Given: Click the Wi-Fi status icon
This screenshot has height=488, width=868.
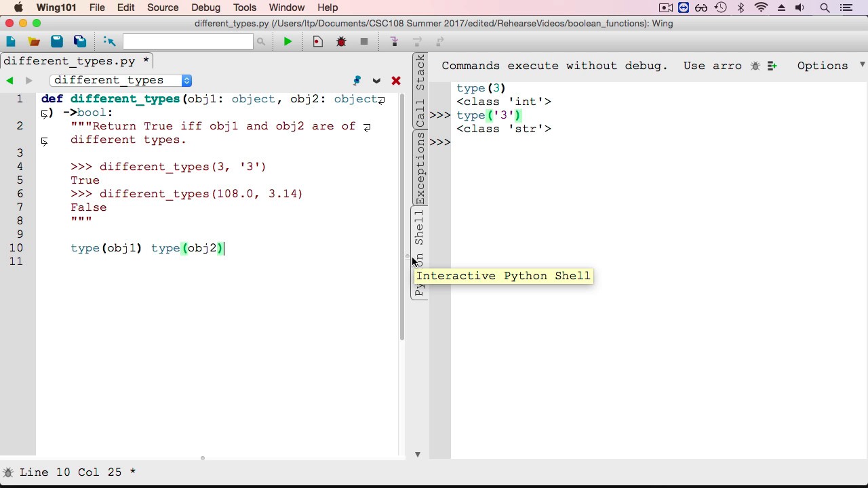Looking at the screenshot, I should pos(762,7).
